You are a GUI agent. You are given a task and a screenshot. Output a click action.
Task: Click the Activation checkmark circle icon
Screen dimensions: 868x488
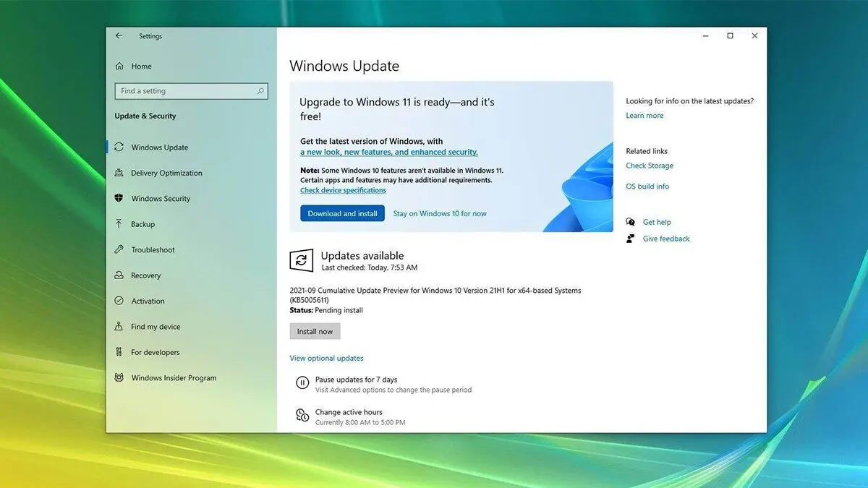tap(119, 301)
